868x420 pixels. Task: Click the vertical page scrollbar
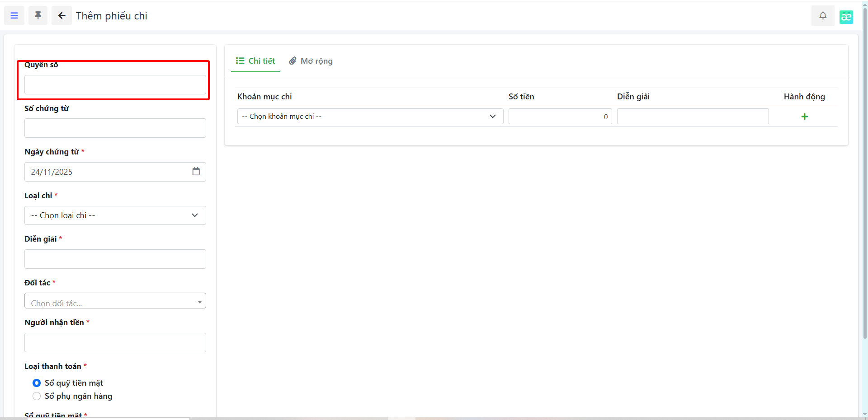point(865,181)
